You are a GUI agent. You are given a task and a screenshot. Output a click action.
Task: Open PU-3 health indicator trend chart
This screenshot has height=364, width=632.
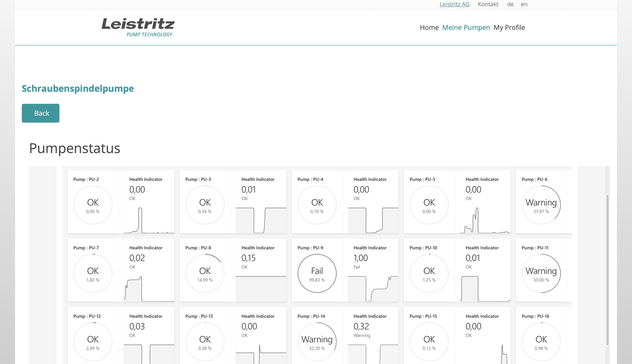pos(261,220)
